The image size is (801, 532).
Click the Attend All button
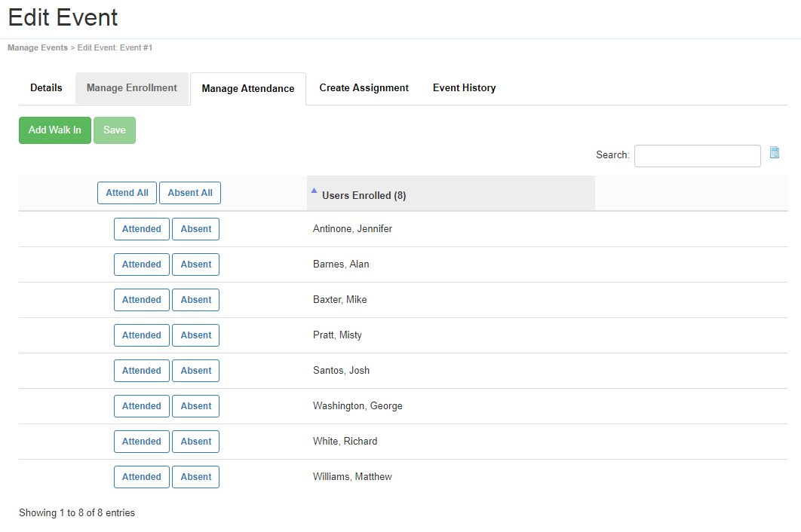[127, 193]
